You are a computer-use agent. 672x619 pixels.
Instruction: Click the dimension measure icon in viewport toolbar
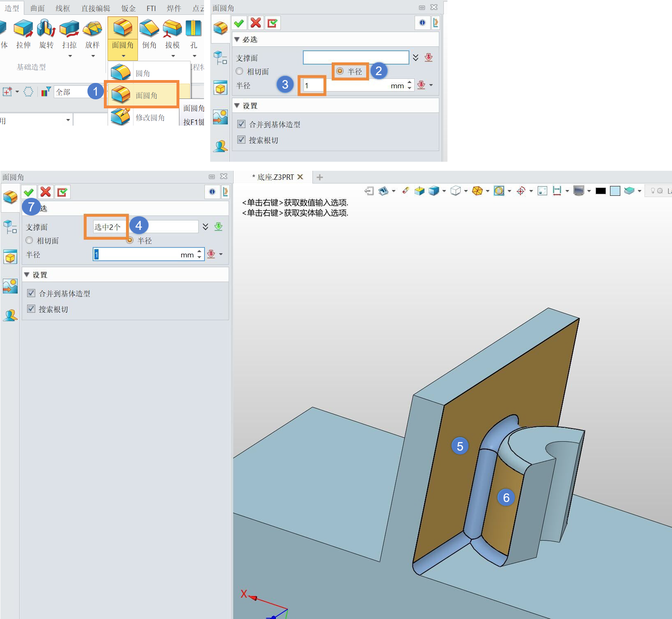[557, 191]
